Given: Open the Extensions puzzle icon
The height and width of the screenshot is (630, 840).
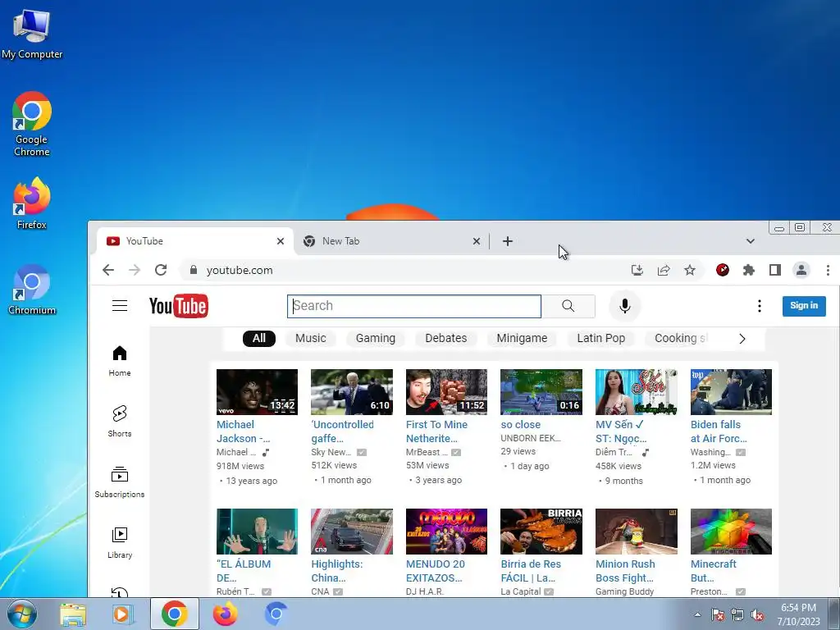Looking at the screenshot, I should [x=749, y=270].
